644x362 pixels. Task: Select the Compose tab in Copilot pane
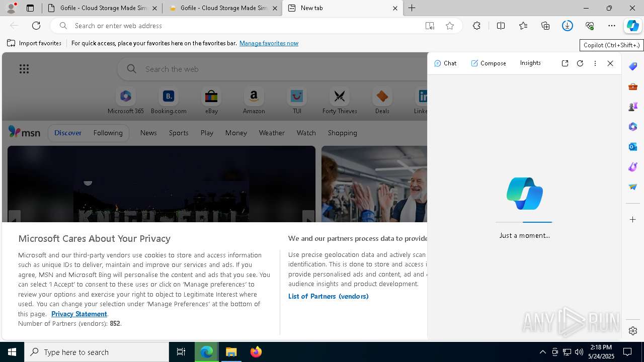489,63
